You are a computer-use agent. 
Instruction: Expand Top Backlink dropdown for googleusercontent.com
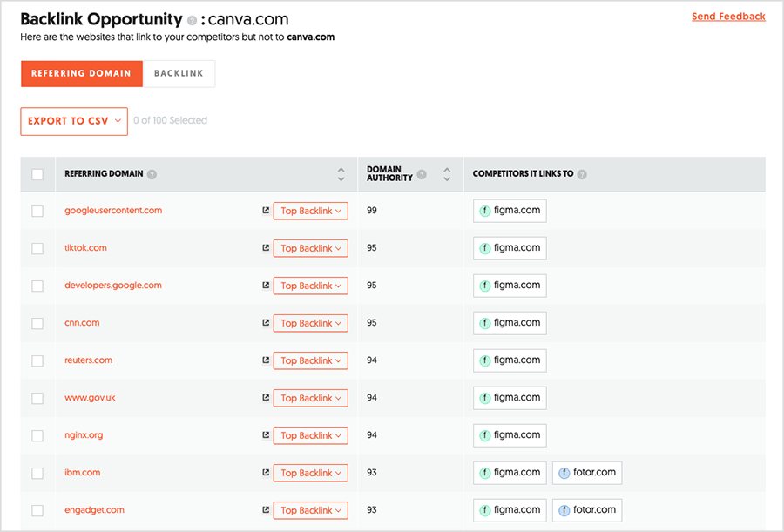(310, 211)
